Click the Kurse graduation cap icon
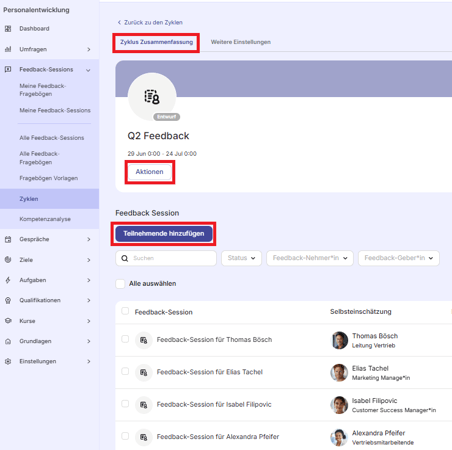Viewport: 452px width, 450px height. point(8,321)
